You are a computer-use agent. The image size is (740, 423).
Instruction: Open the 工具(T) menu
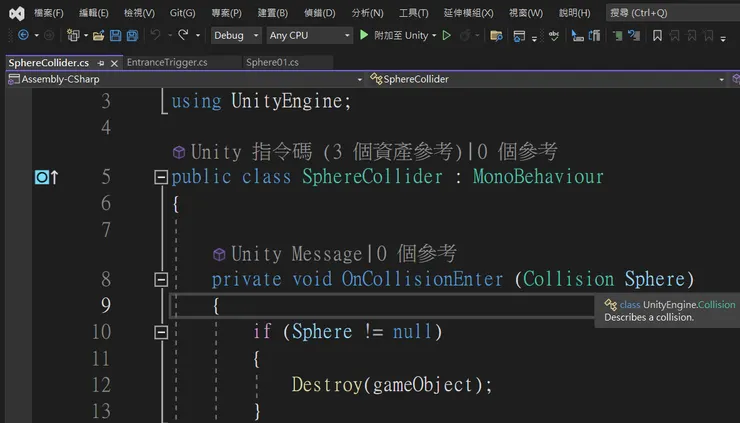[414, 13]
